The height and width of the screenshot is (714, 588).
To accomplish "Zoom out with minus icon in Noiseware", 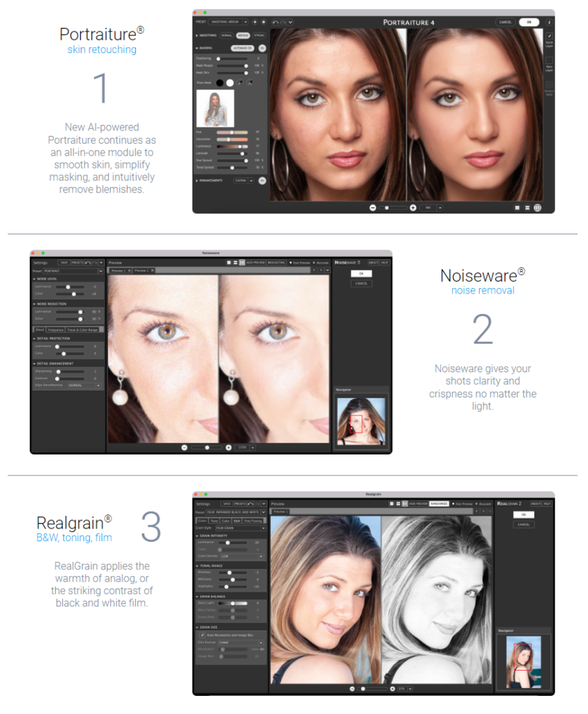I will 184,448.
